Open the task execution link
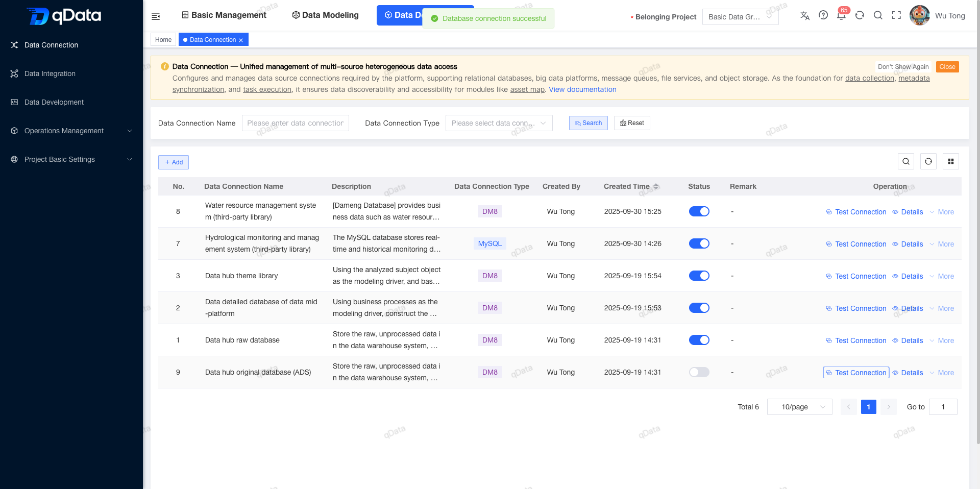 (267, 89)
